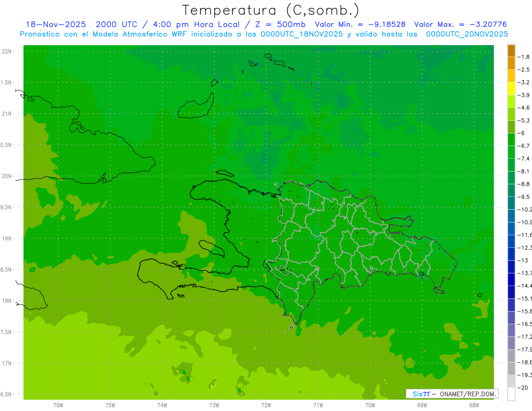532x411 pixels.
Task: Click the "74W" longitude label
Action: (x=162, y=405)
